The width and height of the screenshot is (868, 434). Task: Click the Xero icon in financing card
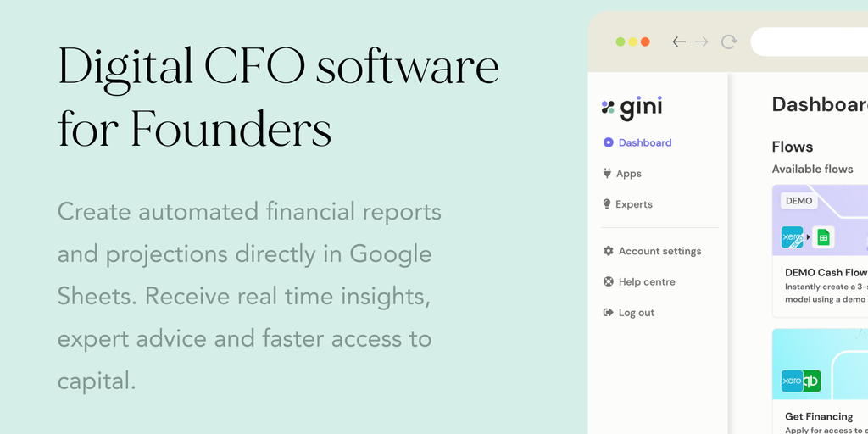[791, 381]
